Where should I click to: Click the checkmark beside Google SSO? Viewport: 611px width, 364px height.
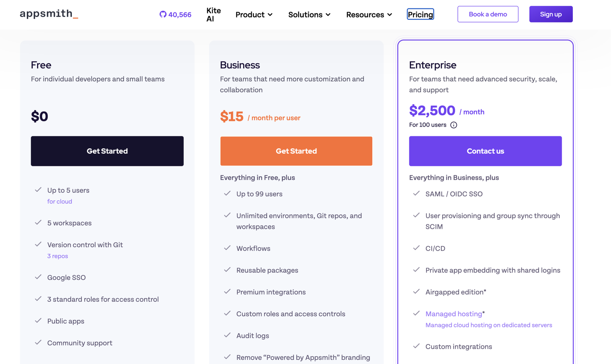coord(38,277)
